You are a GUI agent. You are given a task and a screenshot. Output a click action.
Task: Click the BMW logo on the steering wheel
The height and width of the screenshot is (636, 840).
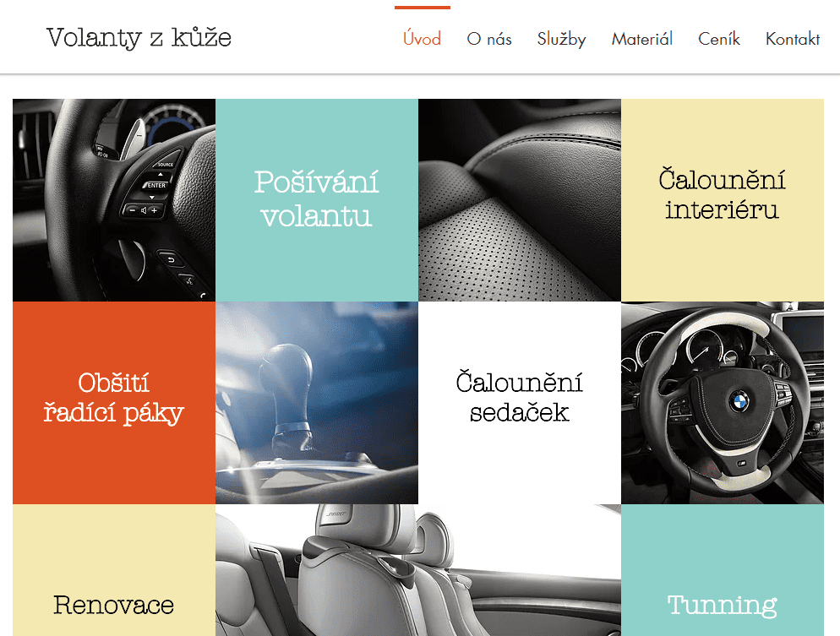pyautogui.click(x=739, y=401)
